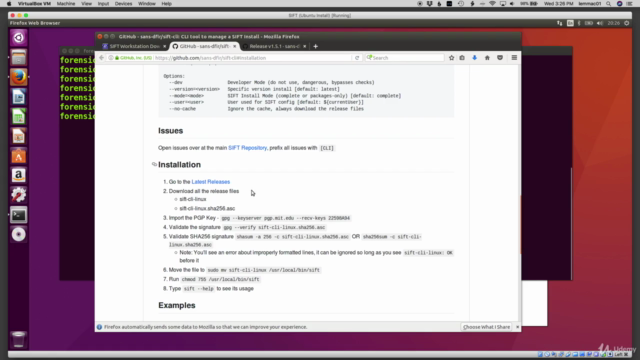The image size is (640, 360).
Task: Copy anchor link beside Installation heading
Action: [154, 164]
